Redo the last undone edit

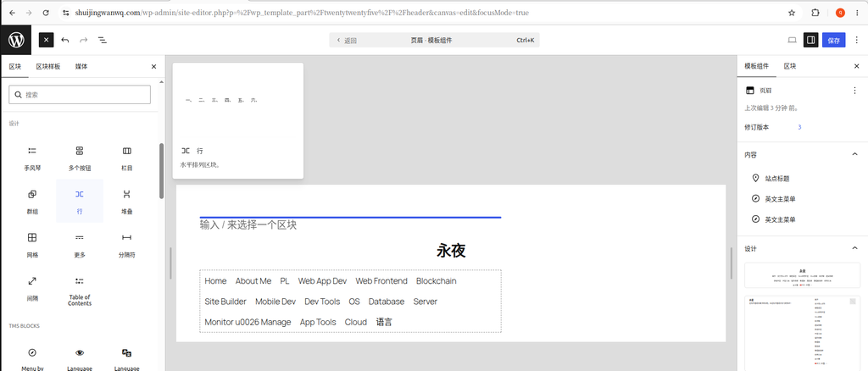(x=84, y=41)
